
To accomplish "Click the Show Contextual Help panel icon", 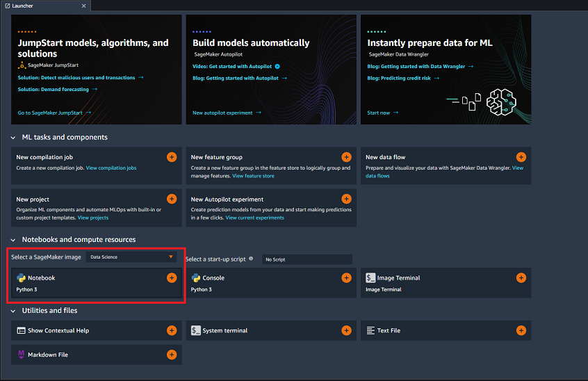I will point(21,330).
